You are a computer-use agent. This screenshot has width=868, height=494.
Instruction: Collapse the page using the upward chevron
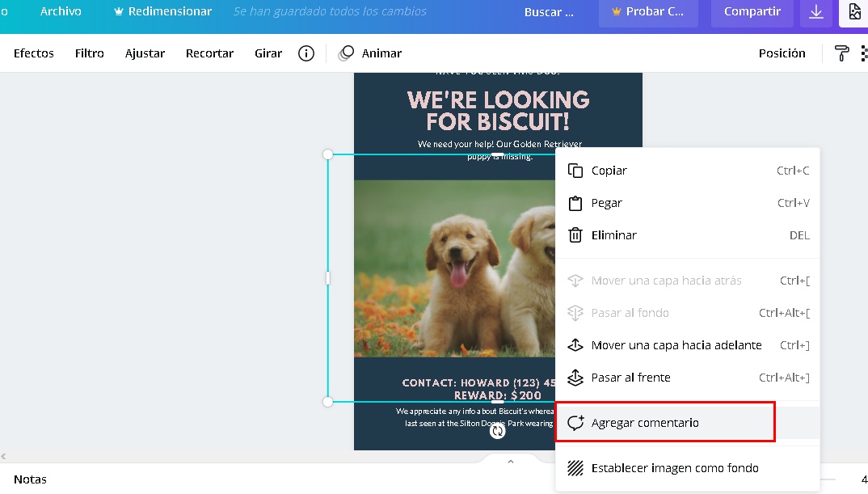pos(509,460)
